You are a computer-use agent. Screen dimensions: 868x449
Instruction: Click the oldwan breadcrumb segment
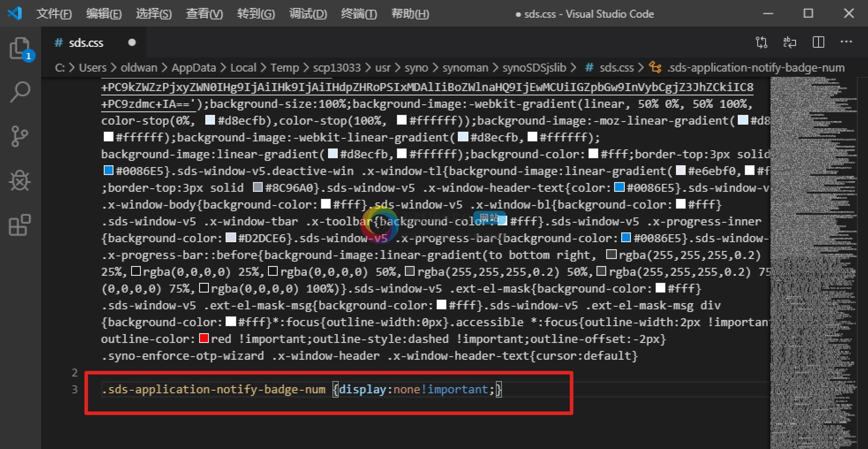(139, 68)
